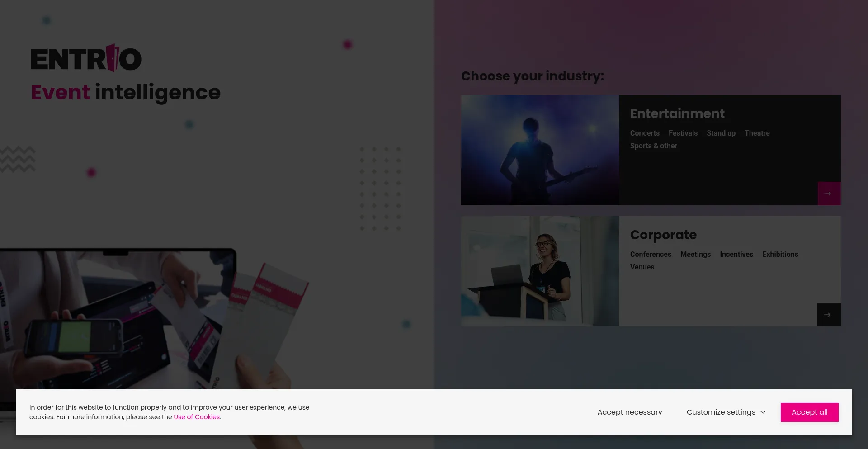Viewport: 868px width, 449px height.
Task: Click the Festivals tag
Action: click(683, 133)
